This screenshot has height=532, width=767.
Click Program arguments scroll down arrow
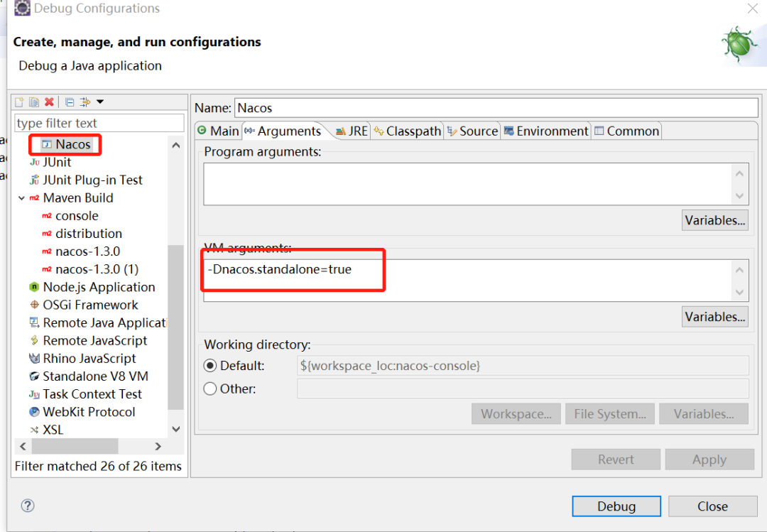739,196
